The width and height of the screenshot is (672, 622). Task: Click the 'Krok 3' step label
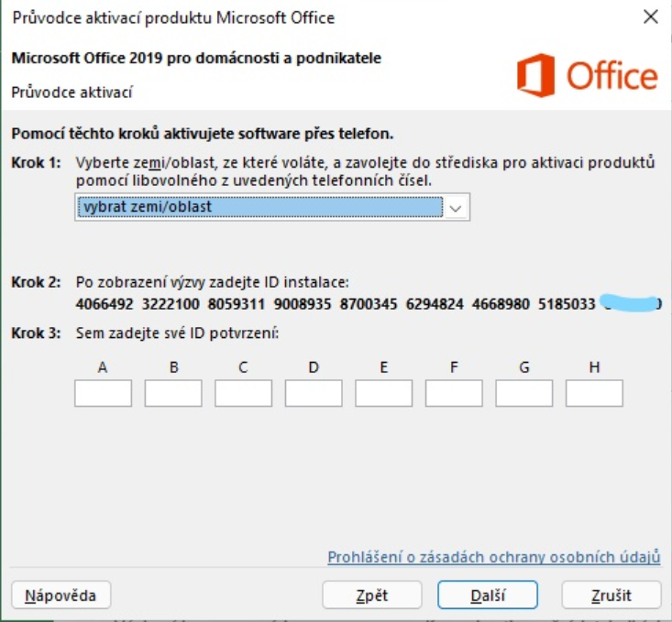pos(36,333)
